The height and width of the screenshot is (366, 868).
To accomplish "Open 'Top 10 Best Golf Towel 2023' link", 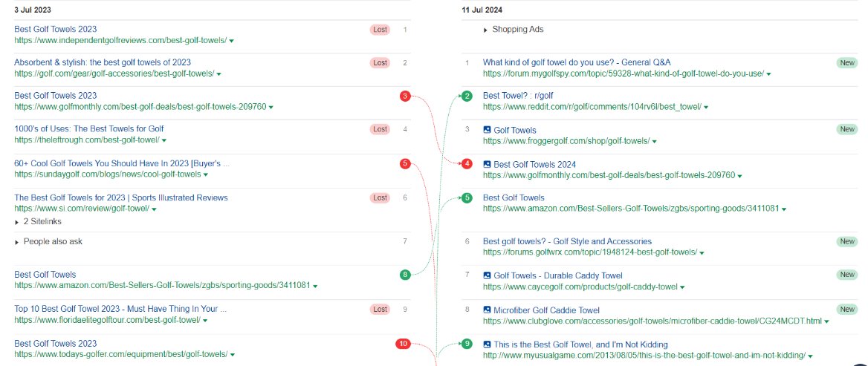I will pyautogui.click(x=120, y=309).
